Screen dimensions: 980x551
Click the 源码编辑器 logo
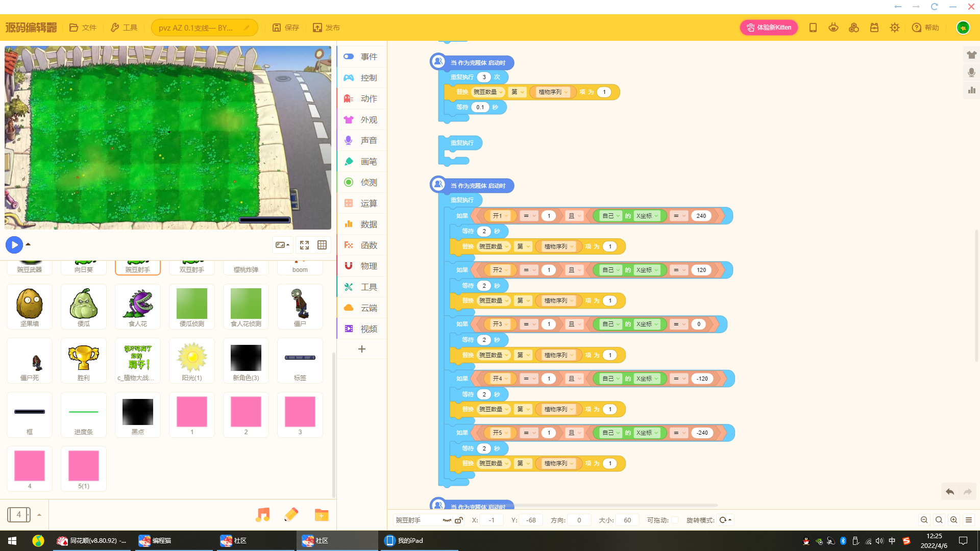31,28
